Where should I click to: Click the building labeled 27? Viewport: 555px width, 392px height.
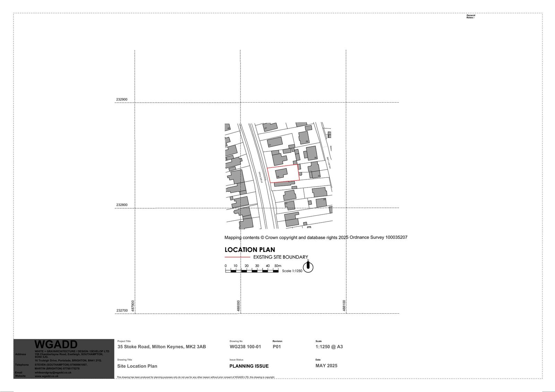(x=270, y=127)
